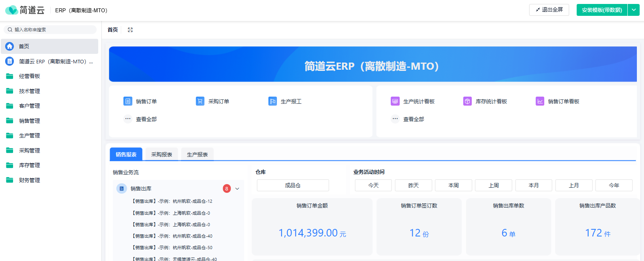
Task: Click the 退出全屏 button
Action: (x=549, y=10)
